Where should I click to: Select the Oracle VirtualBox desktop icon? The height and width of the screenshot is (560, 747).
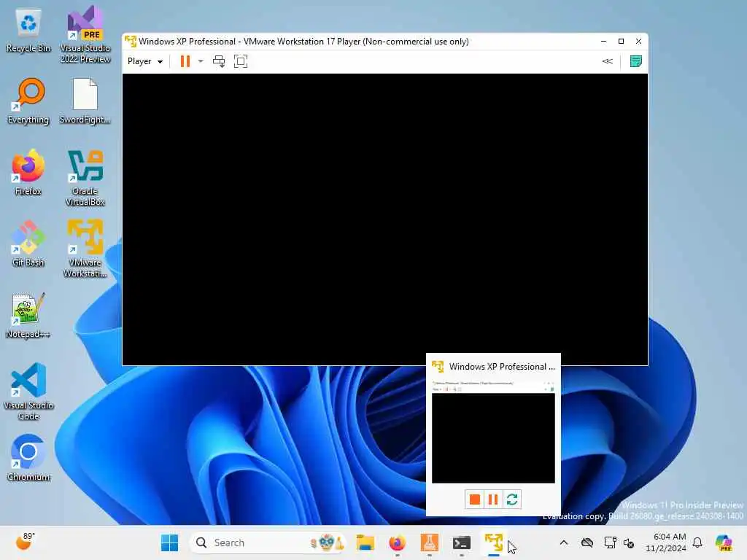(x=85, y=178)
